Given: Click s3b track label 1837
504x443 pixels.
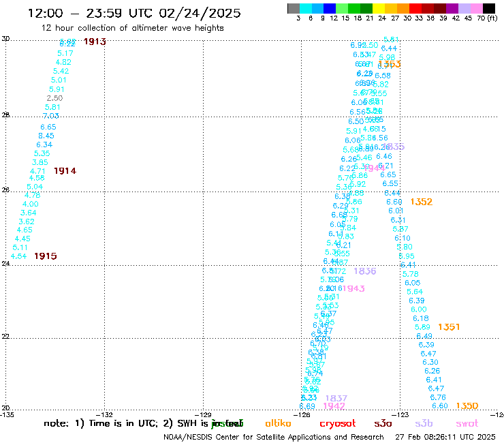Looking at the screenshot, I should 336,398.
